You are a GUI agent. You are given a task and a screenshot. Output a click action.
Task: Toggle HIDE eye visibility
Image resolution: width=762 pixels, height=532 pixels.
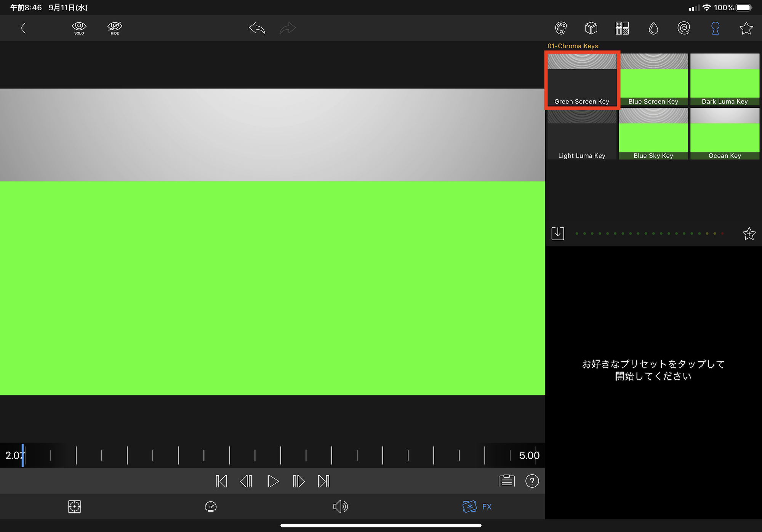pos(115,28)
